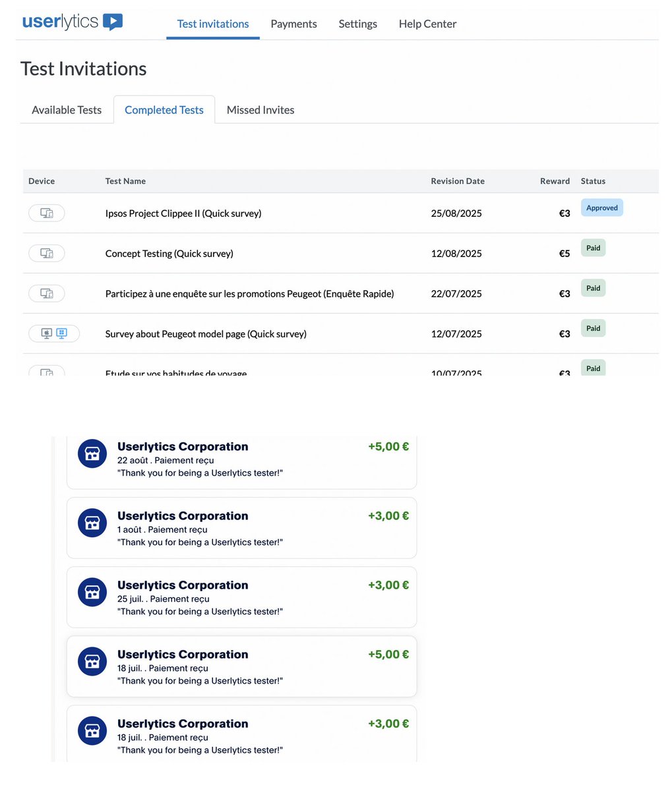Click the Paid badge for Peugeot model page survey

click(594, 328)
